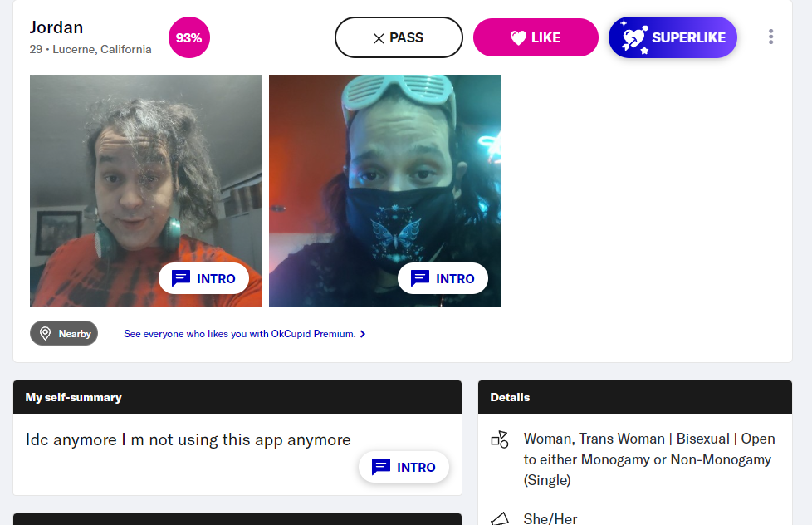
Task: Open See everyone who likes you link
Action: 240,334
